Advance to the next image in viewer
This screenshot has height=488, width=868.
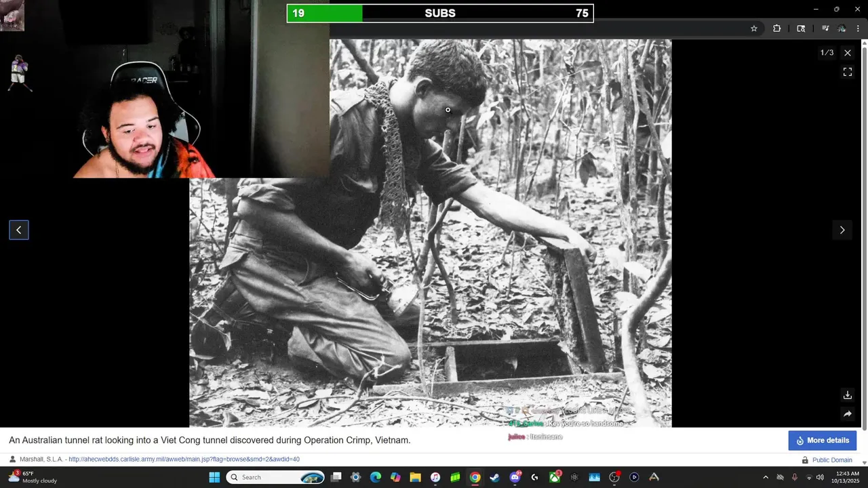coord(842,230)
